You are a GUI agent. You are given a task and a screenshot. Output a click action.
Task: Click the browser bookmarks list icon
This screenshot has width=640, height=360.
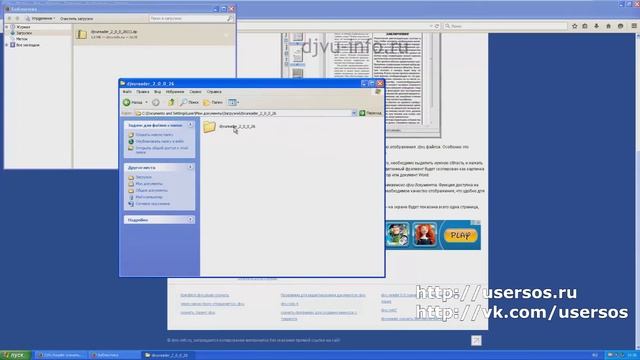[585, 26]
